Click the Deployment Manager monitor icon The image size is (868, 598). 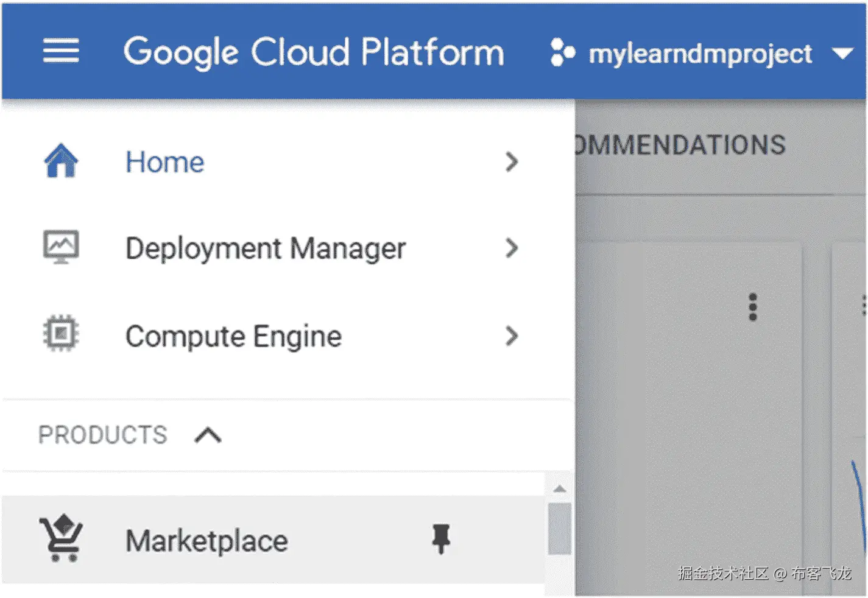(61, 247)
